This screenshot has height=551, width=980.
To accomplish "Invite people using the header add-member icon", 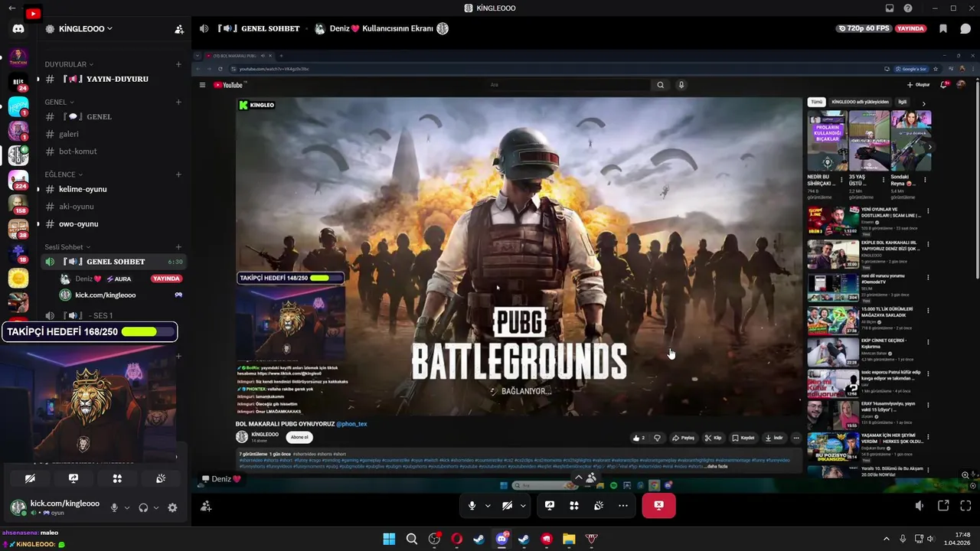I will pos(179,29).
